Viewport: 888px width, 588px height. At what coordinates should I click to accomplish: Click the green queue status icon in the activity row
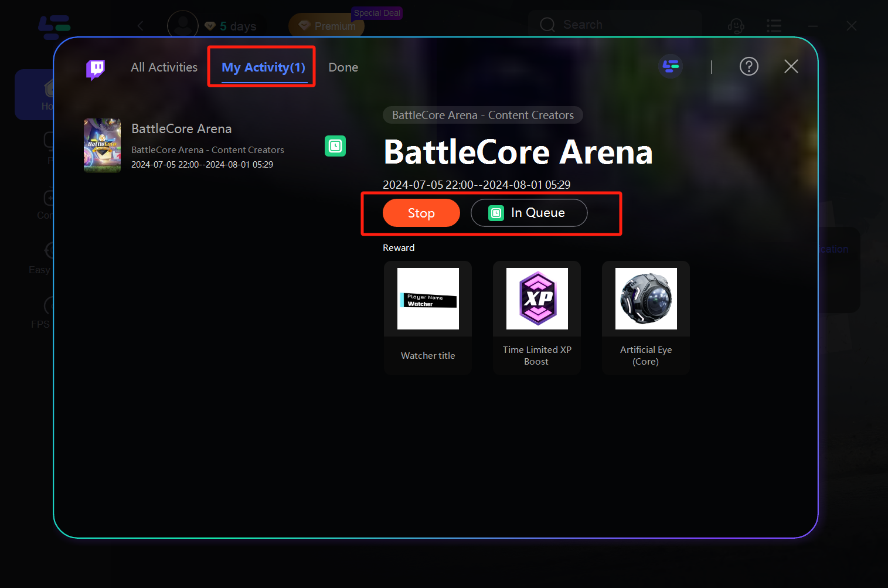[335, 145]
